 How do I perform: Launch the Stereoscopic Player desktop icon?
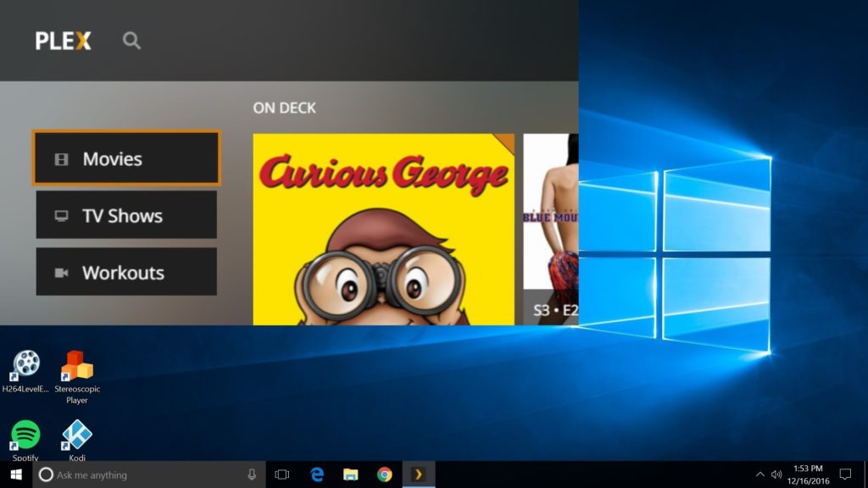click(x=77, y=368)
